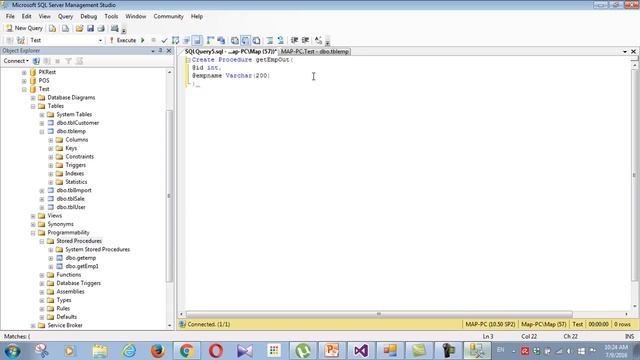
Task: Expand the PKRest database node
Action: 24,72
